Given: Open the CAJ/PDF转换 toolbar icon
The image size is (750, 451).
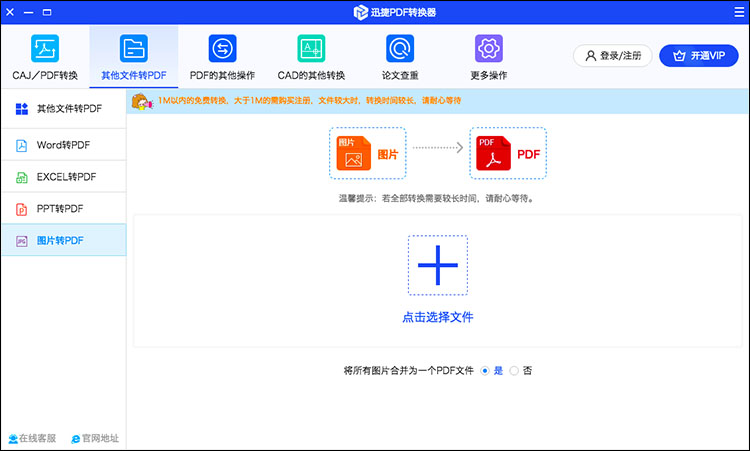Looking at the screenshot, I should tap(45, 48).
